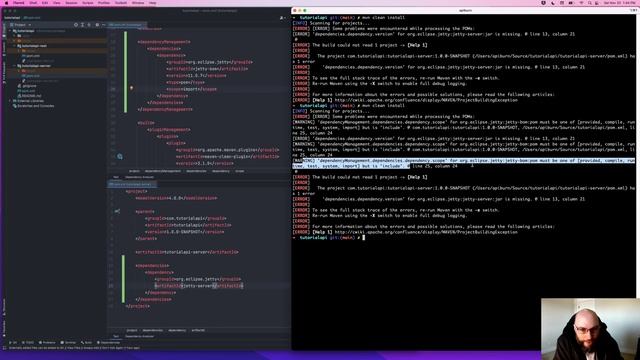Click 'project' breadcrumb in lower editor
Image resolution: width=640 pixels, height=360 pixels.
tap(132, 330)
